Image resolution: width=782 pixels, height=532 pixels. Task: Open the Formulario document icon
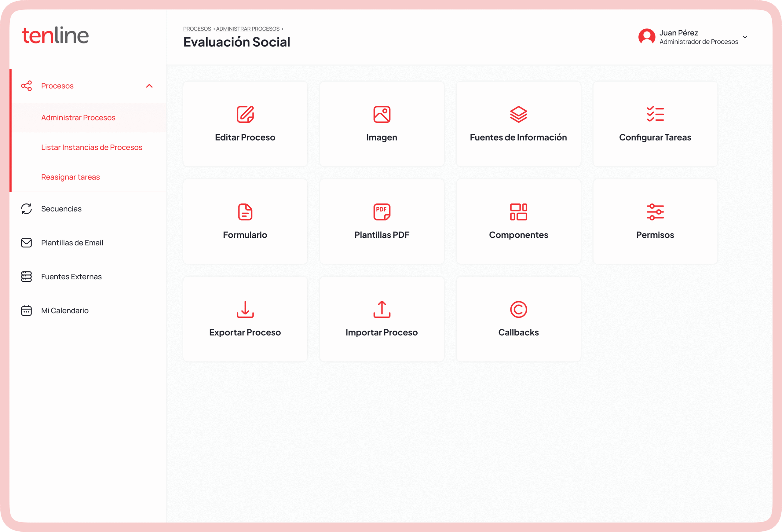coord(245,212)
